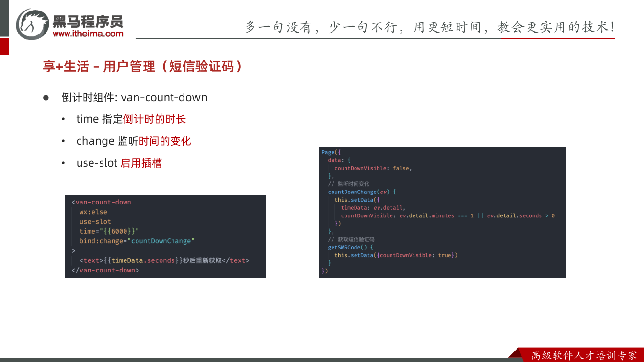The image size is (644, 362).
Task: Select the slide heading 享+生活 - 用户管理
Action: 143,66
